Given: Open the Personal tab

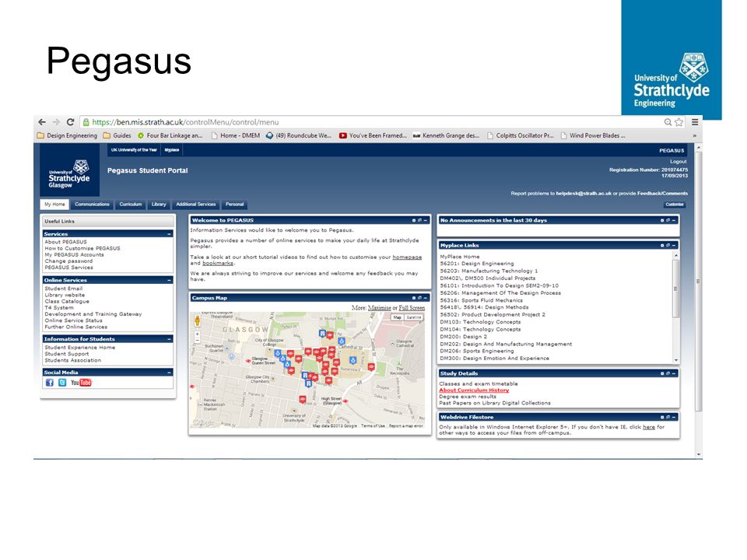Looking at the screenshot, I should pyautogui.click(x=234, y=205).
